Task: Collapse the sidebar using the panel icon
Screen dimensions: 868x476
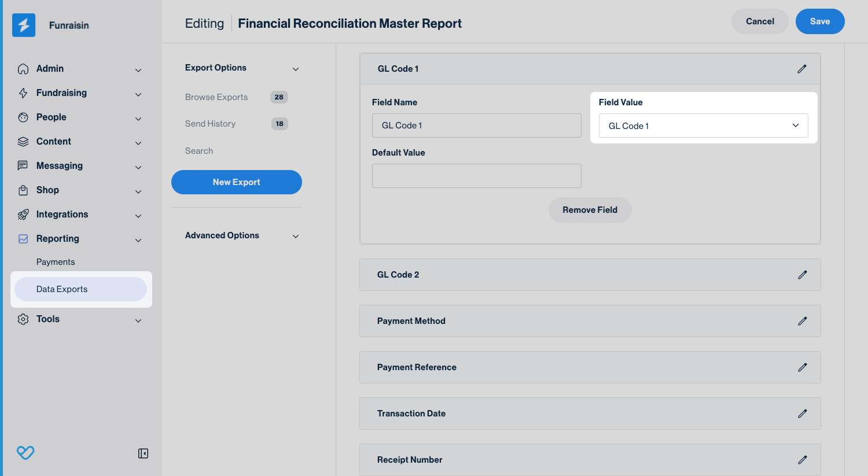Action: click(143, 453)
